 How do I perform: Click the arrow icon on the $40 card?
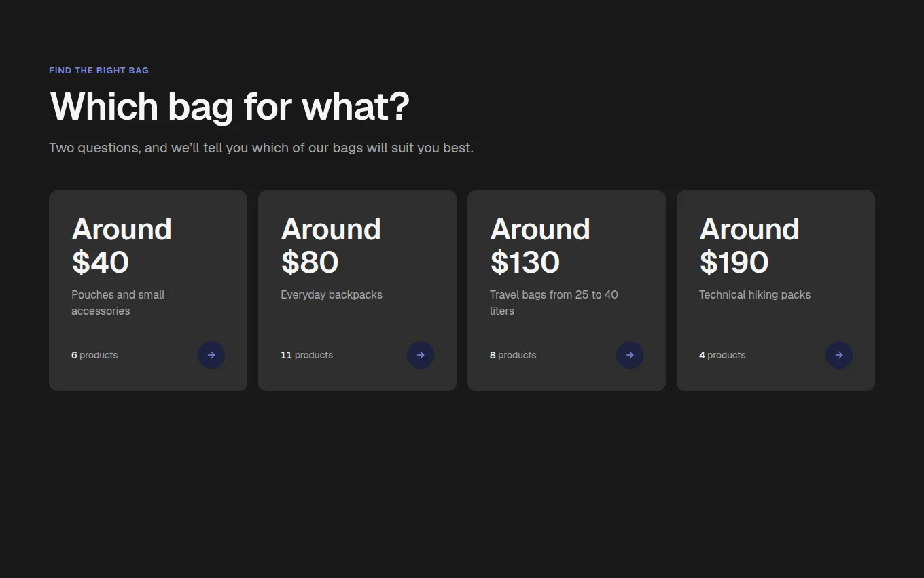[211, 355]
